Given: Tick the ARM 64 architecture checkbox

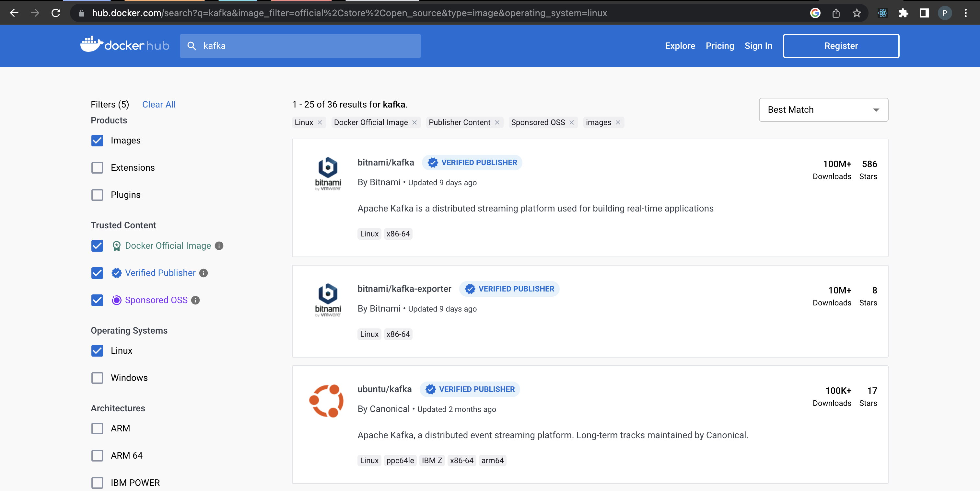Looking at the screenshot, I should [x=98, y=456].
